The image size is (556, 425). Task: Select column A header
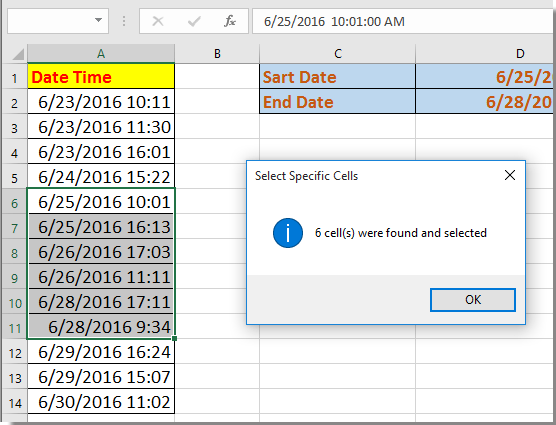pyautogui.click(x=101, y=54)
